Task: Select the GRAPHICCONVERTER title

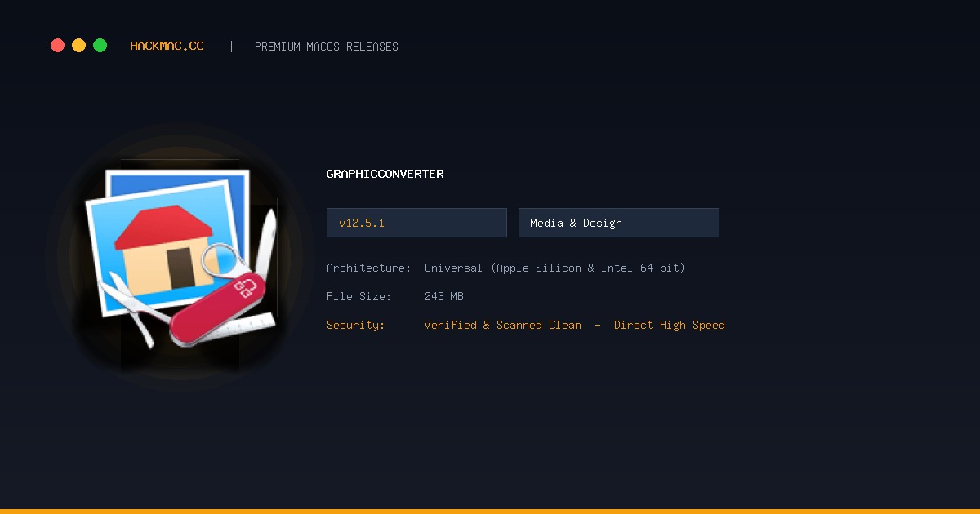Action: (x=385, y=174)
